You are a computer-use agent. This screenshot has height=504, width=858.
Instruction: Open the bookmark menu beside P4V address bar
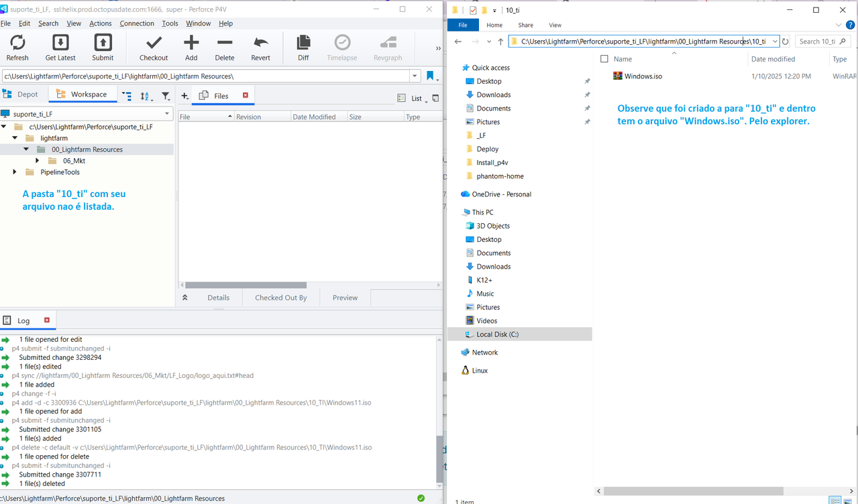(x=431, y=76)
